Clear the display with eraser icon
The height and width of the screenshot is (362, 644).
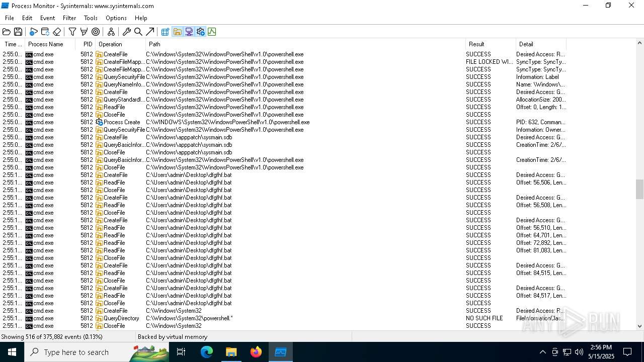[57, 32]
